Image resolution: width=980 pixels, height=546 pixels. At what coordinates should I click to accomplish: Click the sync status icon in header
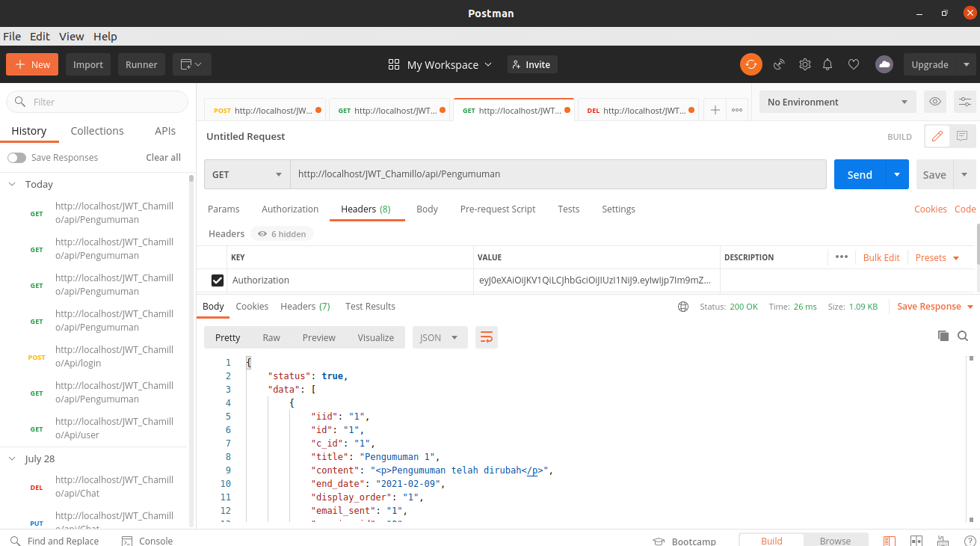pyautogui.click(x=751, y=64)
